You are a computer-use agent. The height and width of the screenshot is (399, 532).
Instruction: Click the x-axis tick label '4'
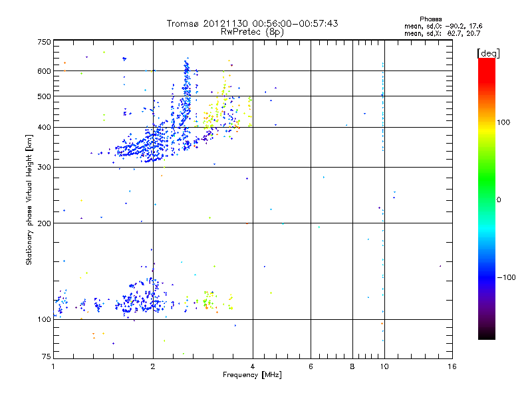click(x=253, y=366)
